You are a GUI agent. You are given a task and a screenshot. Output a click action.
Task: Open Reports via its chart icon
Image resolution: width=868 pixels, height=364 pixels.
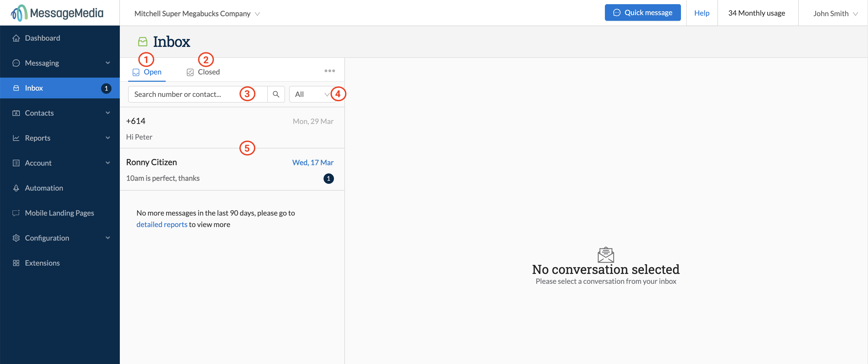click(16, 138)
